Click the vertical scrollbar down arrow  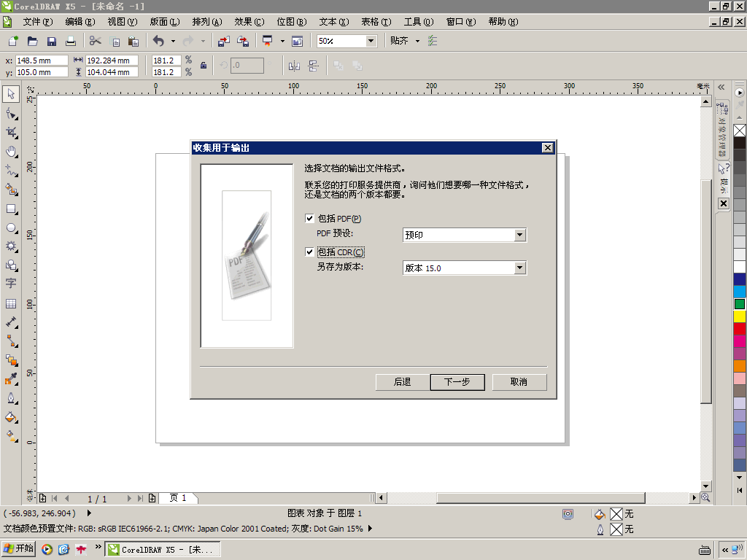pos(706,486)
